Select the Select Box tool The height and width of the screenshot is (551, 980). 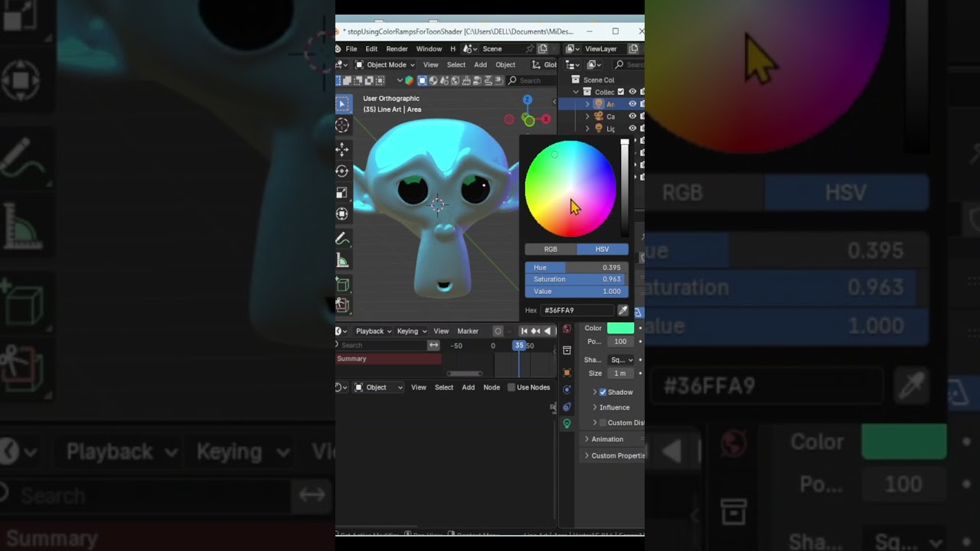pyautogui.click(x=342, y=104)
